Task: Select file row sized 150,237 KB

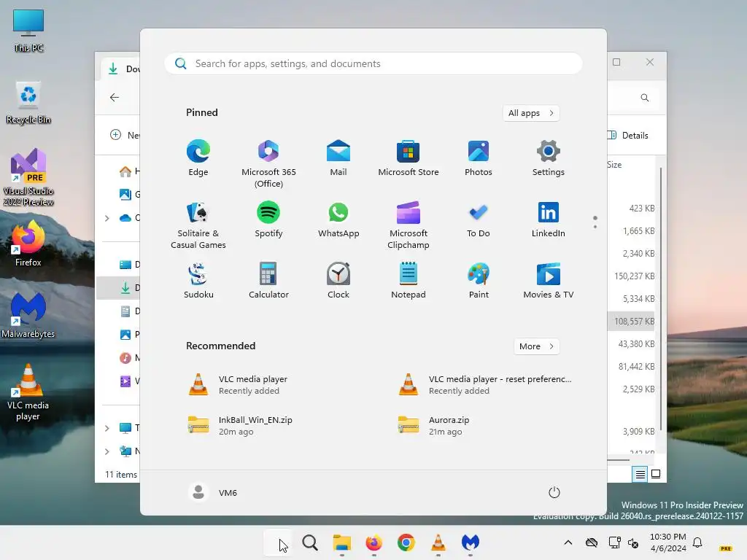Action: [631, 276]
